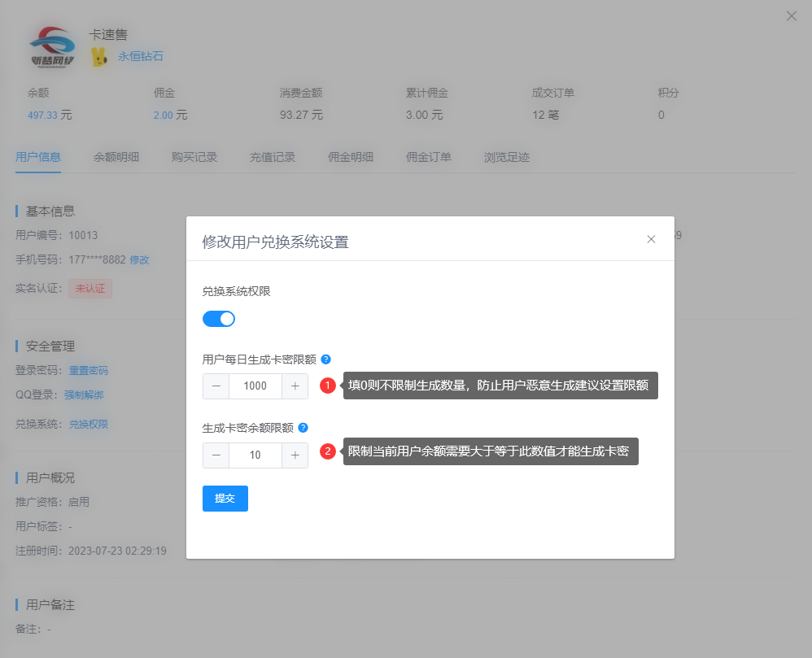Screen dimensions: 812x658
Task: Open the 佣金订单 tab
Action: pos(429,157)
